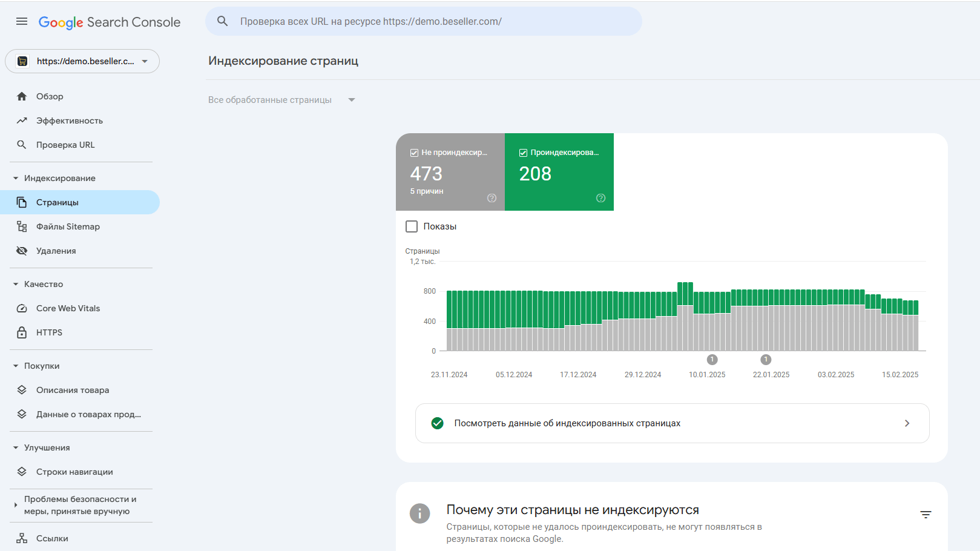Viewport: 980px width, 551px height.
Task: Click the info icon beside Почему эти страницы
Action: pos(419,513)
